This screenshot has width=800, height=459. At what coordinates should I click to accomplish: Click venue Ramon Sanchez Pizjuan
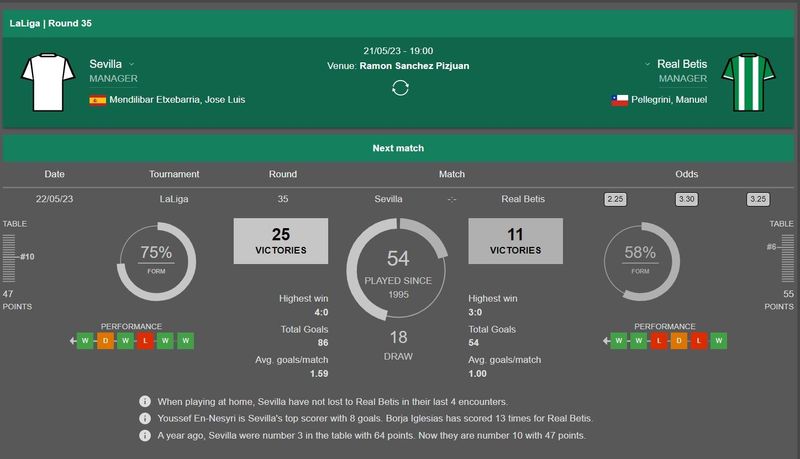(x=414, y=66)
